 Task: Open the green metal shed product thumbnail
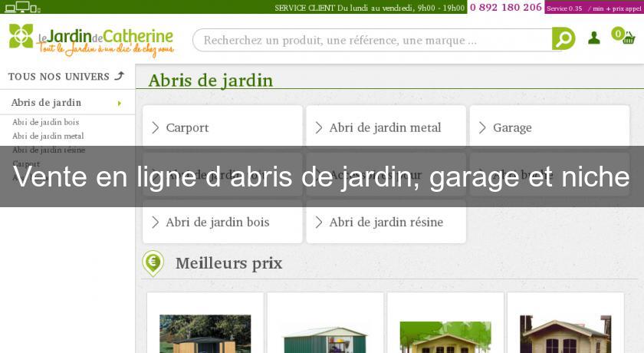(x=325, y=336)
